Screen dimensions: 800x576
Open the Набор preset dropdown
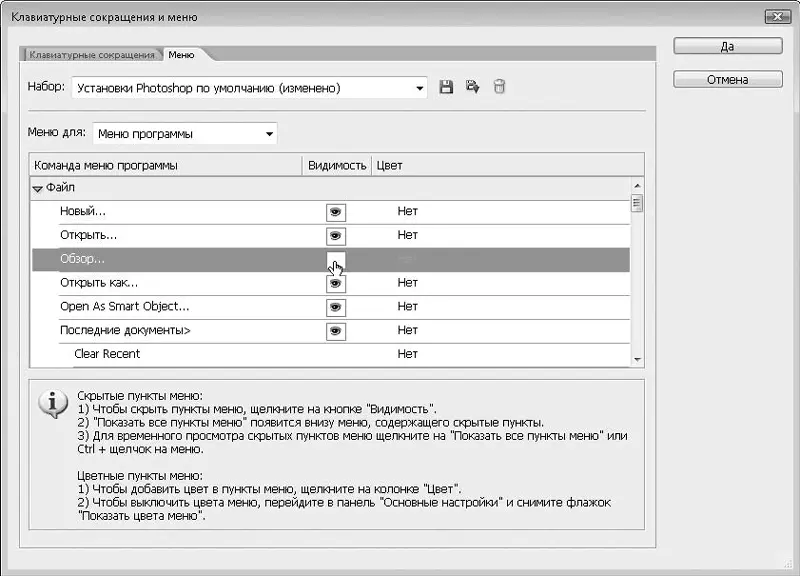(249, 88)
